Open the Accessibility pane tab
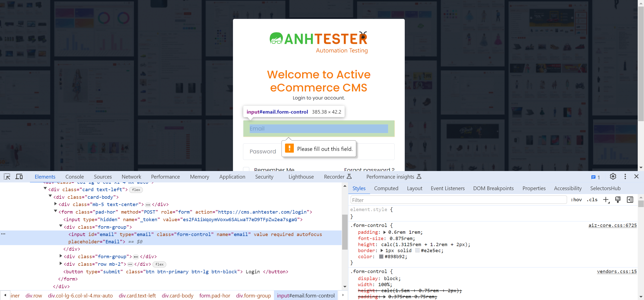 tap(568, 188)
